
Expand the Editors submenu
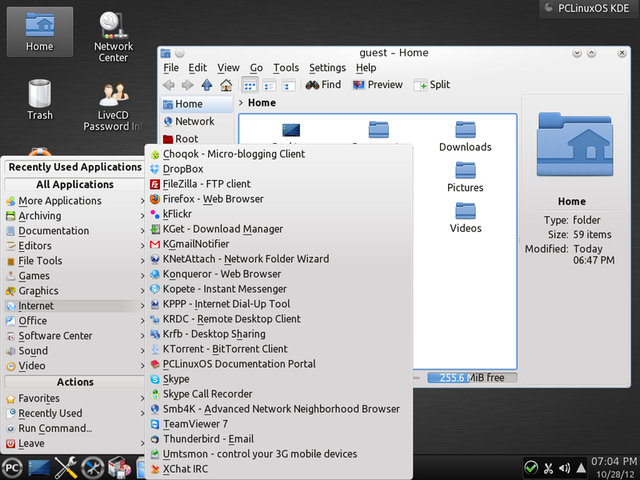pyautogui.click(x=75, y=246)
